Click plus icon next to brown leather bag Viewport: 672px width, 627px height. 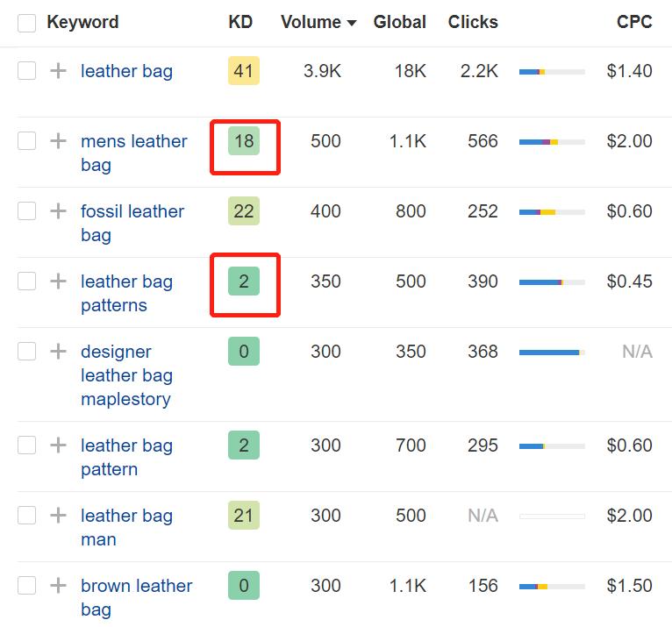click(x=58, y=586)
